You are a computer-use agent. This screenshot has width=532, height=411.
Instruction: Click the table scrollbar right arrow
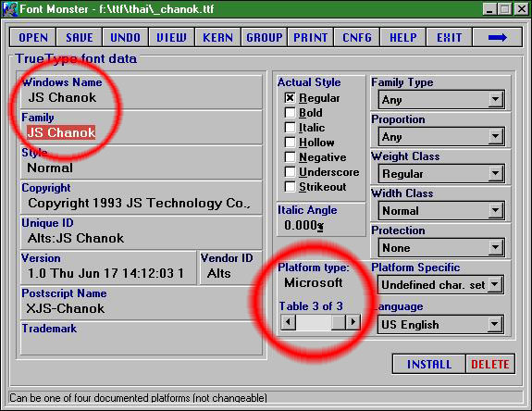[353, 322]
